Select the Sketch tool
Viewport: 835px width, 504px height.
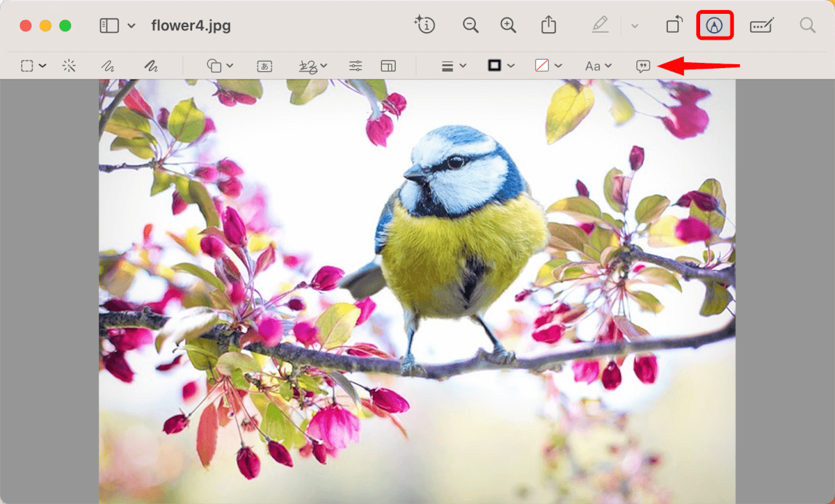click(x=108, y=66)
